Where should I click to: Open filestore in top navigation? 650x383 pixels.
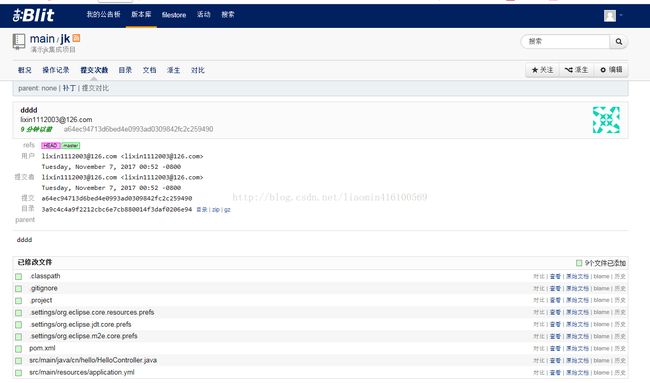click(174, 15)
